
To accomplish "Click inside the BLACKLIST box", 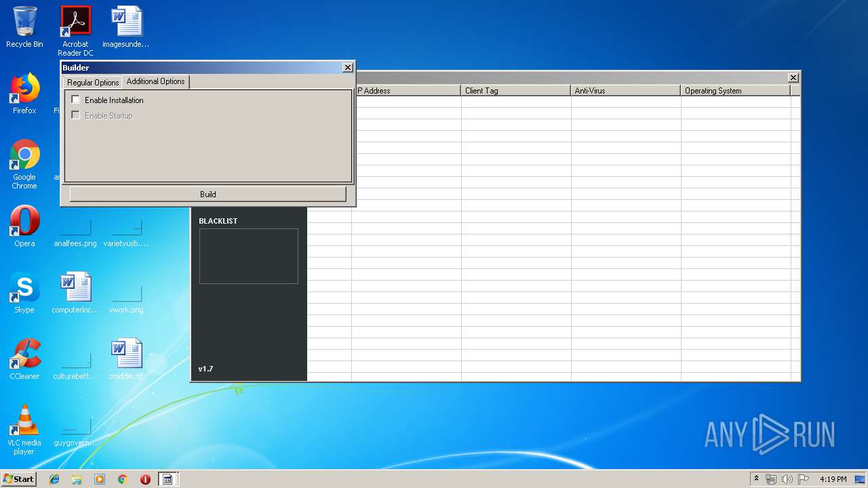I will (x=248, y=256).
